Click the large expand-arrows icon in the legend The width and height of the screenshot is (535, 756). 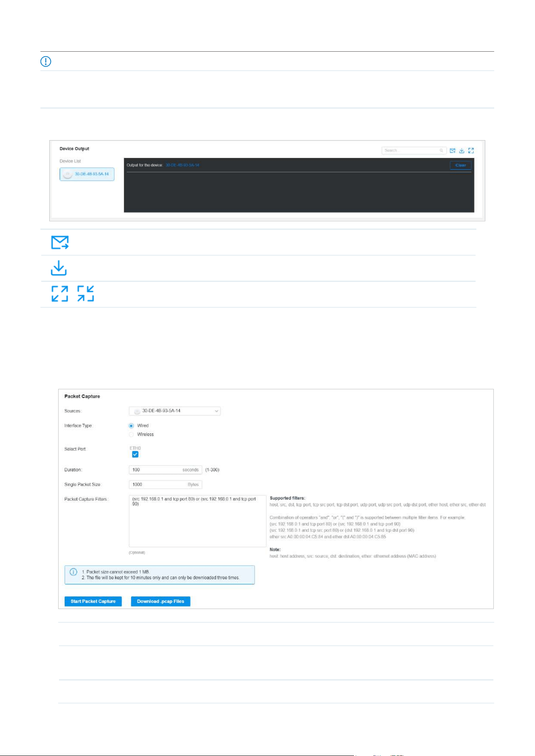click(x=60, y=294)
